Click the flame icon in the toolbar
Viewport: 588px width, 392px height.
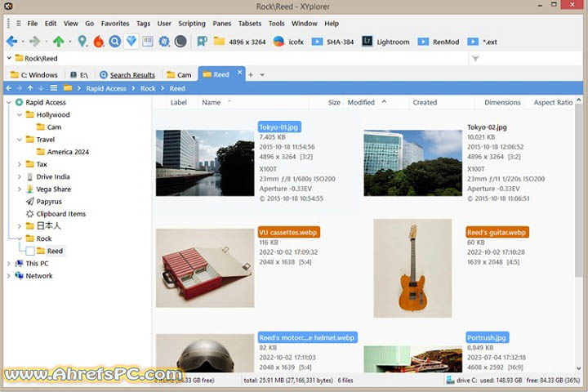coord(99,42)
